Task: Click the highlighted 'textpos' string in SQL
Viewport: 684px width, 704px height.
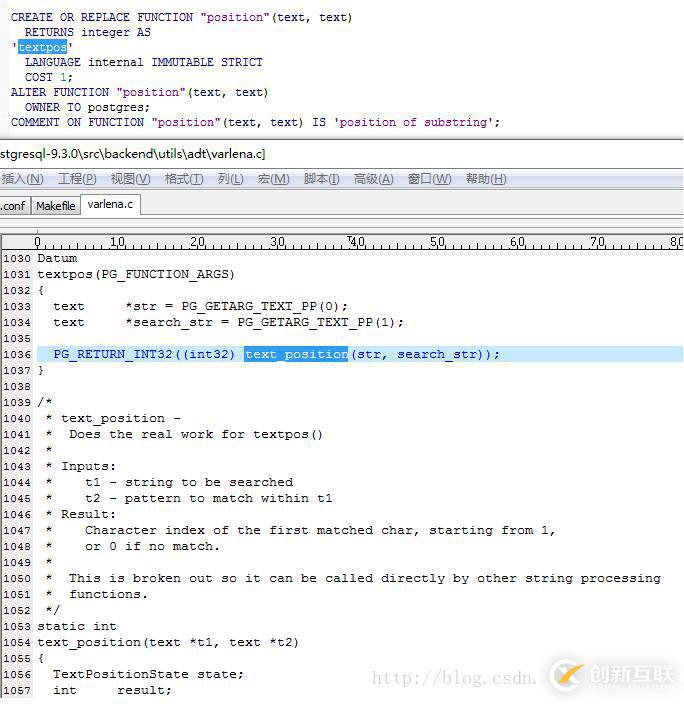Action: pyautogui.click(x=42, y=47)
